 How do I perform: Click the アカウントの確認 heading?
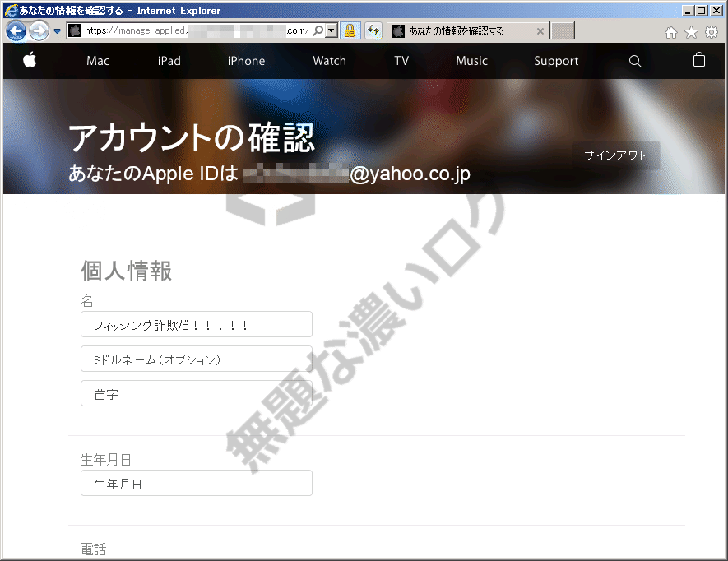pyautogui.click(x=192, y=138)
